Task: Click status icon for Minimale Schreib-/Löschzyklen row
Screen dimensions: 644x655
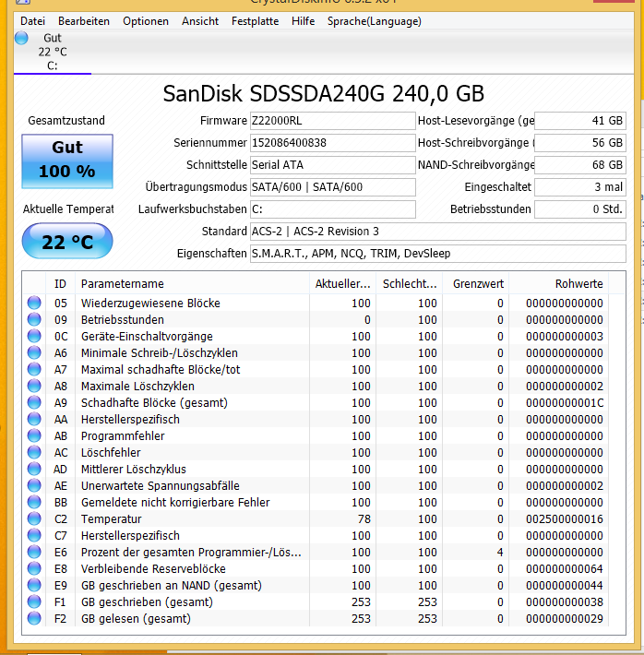Action: (x=34, y=352)
